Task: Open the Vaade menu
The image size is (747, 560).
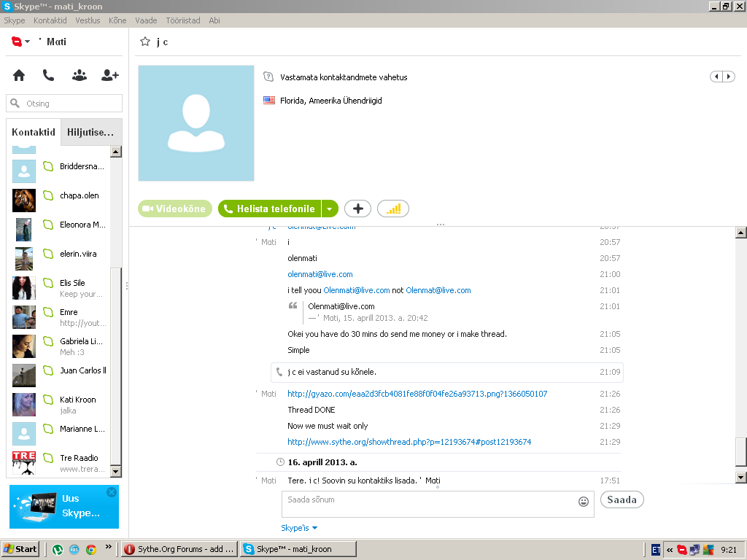Action: pyautogui.click(x=146, y=20)
